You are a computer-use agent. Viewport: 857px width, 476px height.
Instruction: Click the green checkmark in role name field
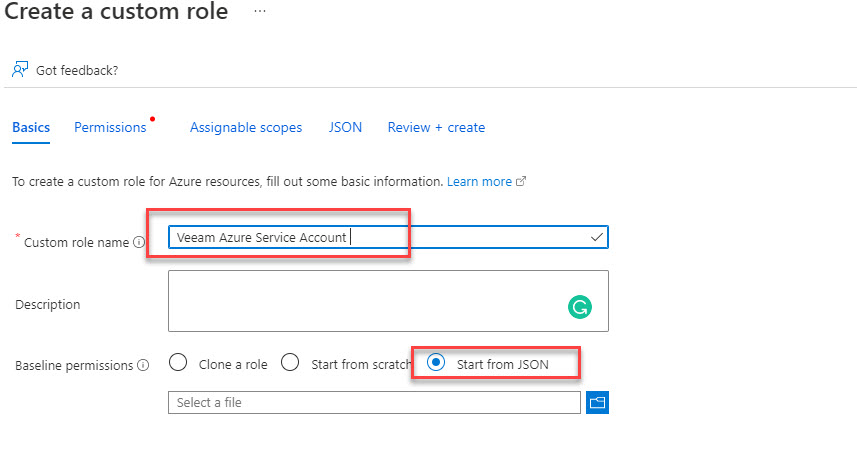596,237
